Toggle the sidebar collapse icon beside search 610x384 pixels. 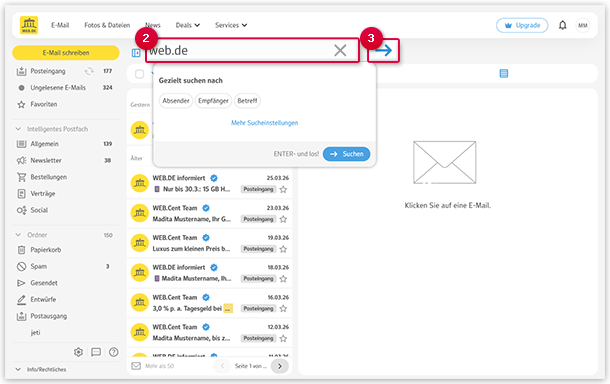tap(136, 53)
